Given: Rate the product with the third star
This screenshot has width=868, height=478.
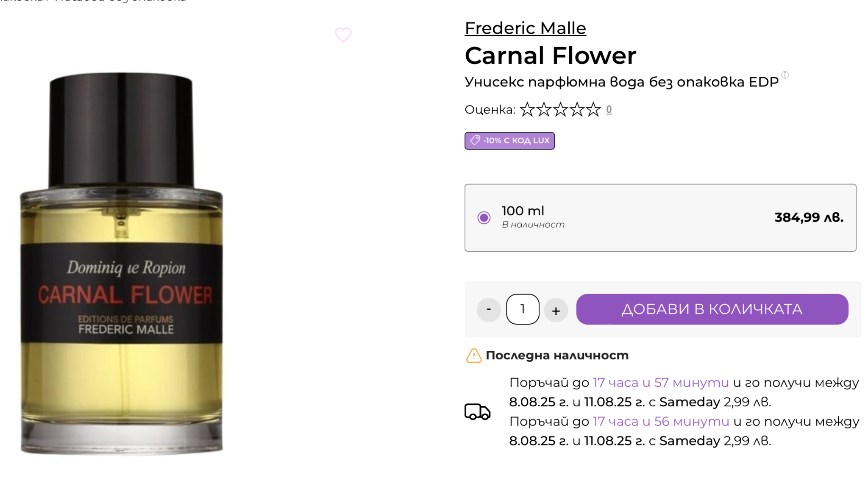Looking at the screenshot, I should click(560, 109).
